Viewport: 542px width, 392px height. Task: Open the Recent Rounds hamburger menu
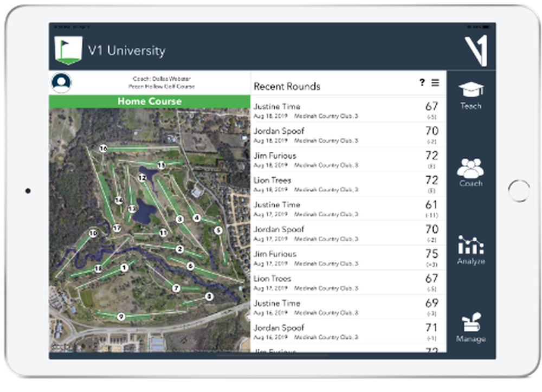tap(435, 82)
